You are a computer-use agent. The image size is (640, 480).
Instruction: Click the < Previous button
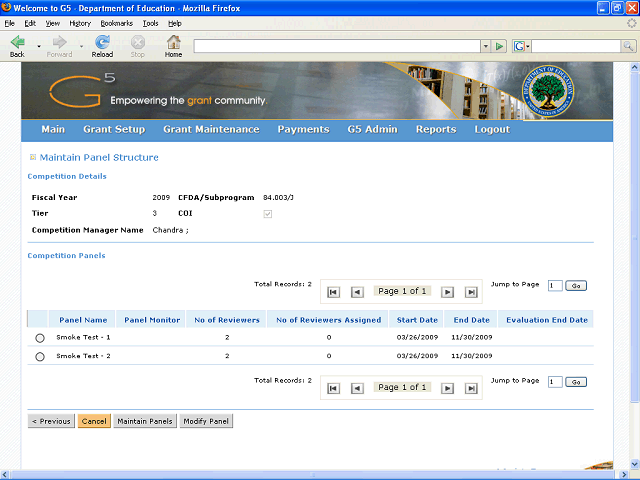click(51, 421)
